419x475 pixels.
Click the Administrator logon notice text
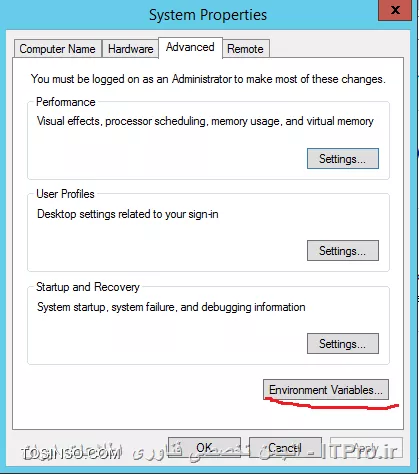point(208,79)
